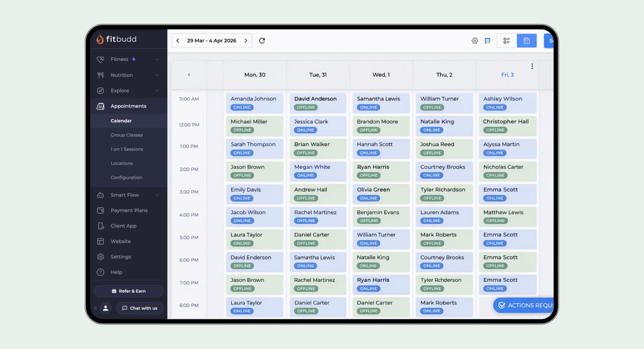Open Ashley Wilson appointment on Friday
The height and width of the screenshot is (349, 644).
[508, 103]
